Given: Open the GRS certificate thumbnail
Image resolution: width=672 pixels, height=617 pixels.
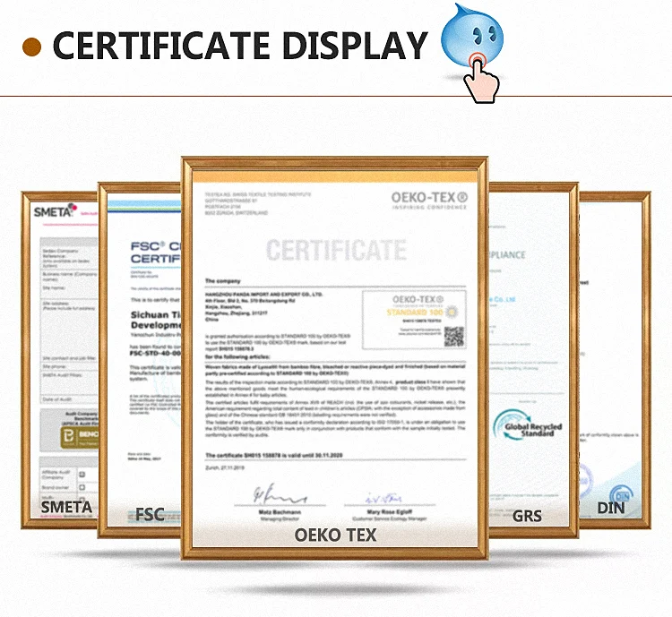Looking at the screenshot, I should (534, 360).
